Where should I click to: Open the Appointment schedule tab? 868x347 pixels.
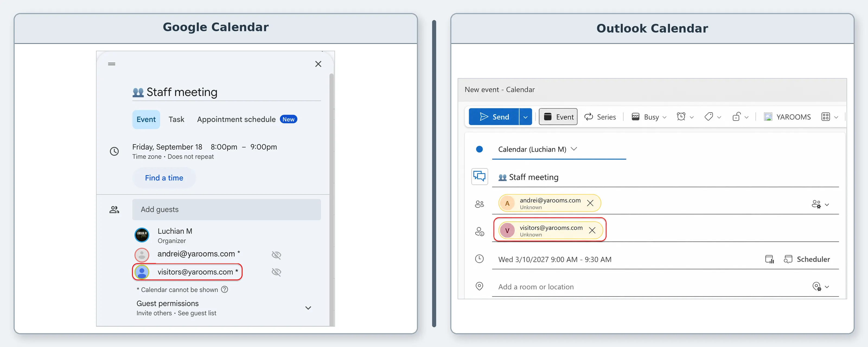pos(247,119)
